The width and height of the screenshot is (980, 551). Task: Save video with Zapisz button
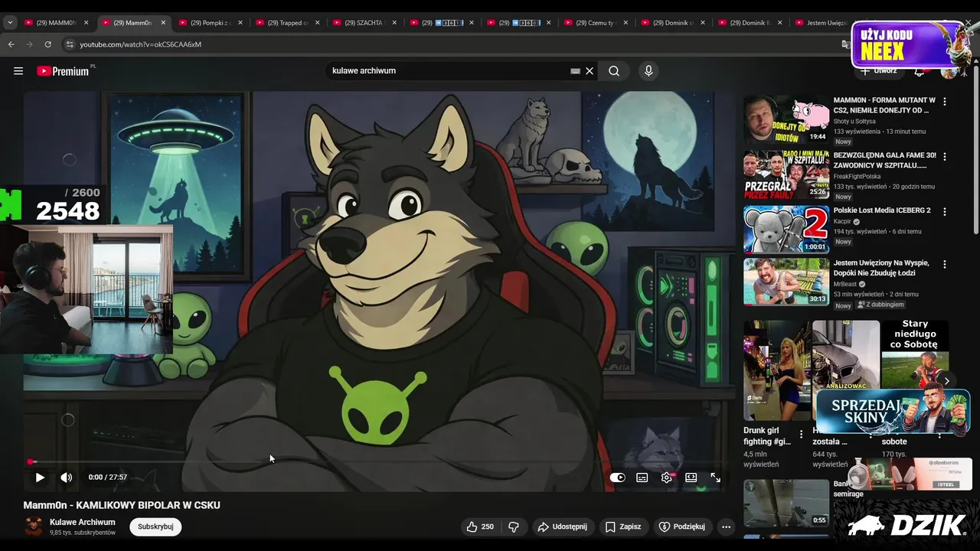[x=623, y=527]
